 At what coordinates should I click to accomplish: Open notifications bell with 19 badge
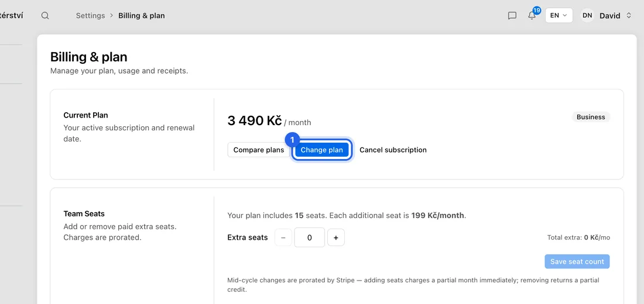(x=532, y=15)
